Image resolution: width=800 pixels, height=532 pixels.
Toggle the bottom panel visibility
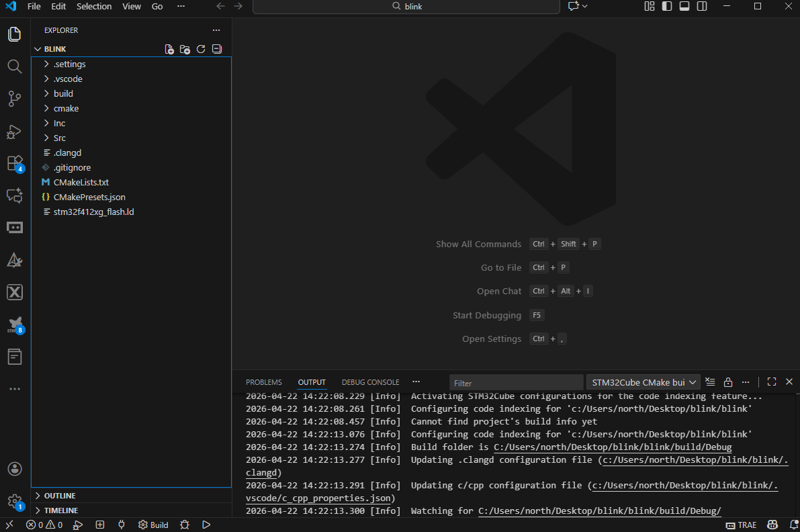(x=684, y=6)
